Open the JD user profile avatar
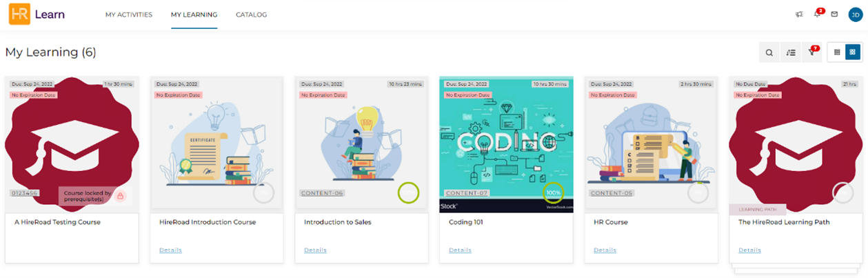 tap(856, 14)
